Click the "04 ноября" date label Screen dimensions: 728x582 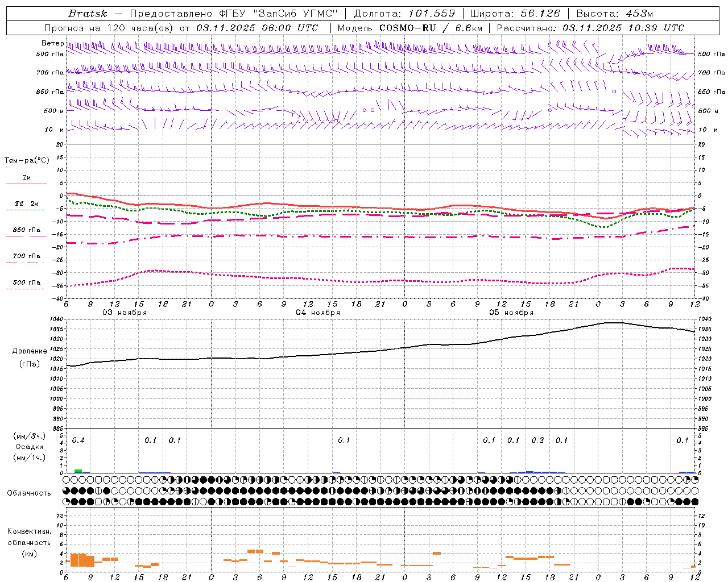pos(318,313)
